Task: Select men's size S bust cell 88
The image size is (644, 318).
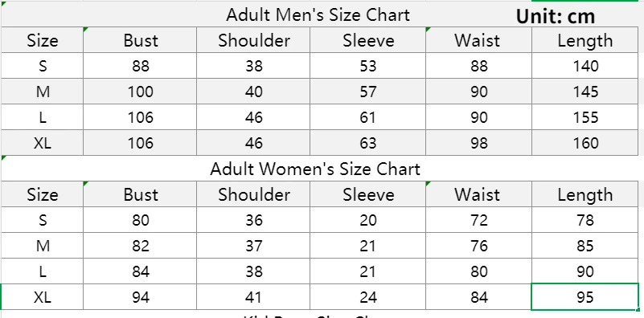Action: (x=140, y=66)
